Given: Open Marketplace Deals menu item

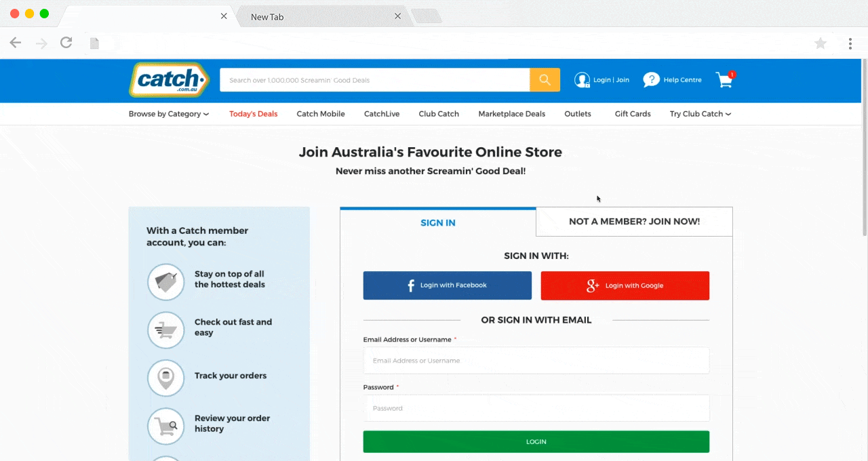Looking at the screenshot, I should pos(512,114).
